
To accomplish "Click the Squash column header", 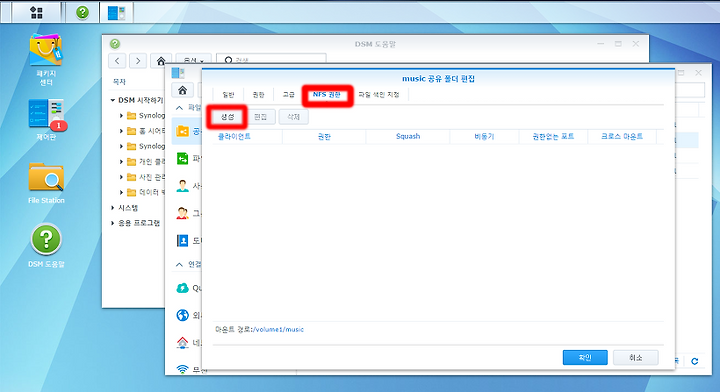I will pyautogui.click(x=408, y=136).
